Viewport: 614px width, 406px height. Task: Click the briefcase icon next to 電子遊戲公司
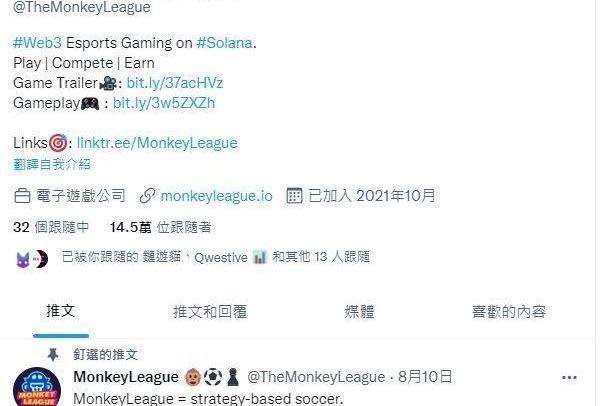(x=22, y=196)
